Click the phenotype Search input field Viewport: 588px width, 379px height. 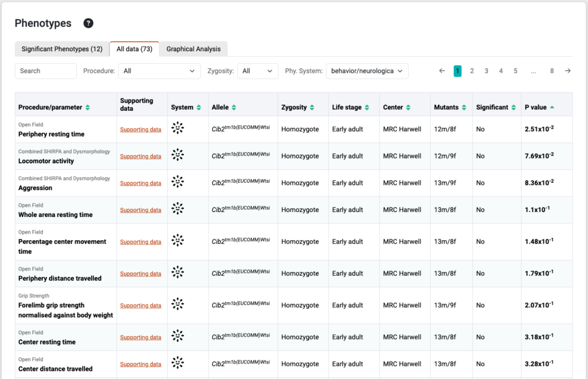coord(46,71)
